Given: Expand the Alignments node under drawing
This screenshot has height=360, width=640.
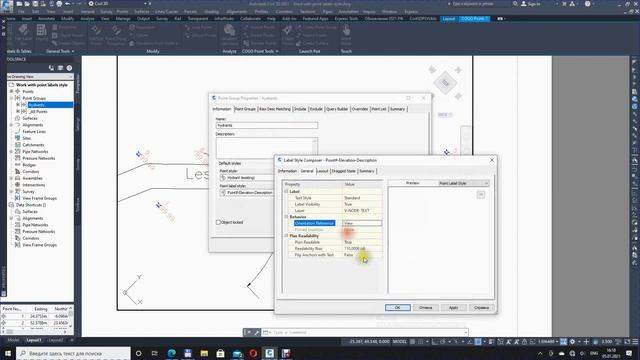Looking at the screenshot, I should [11, 125].
